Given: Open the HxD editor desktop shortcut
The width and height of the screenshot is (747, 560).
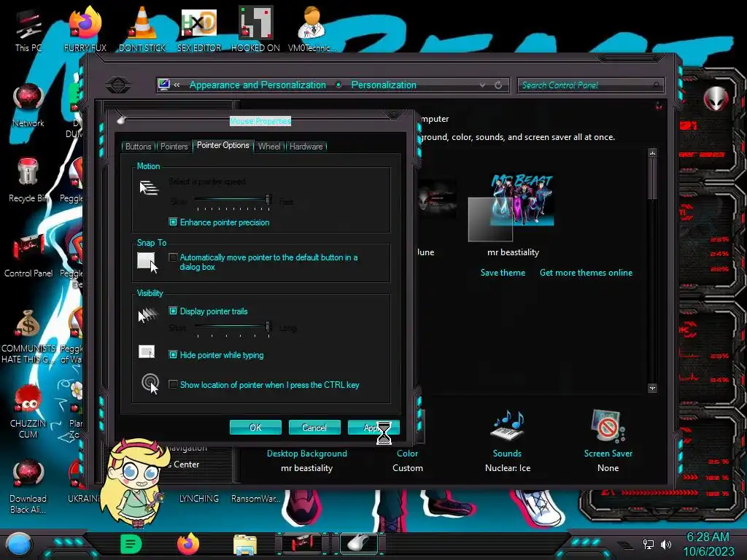Looking at the screenshot, I should [199, 30].
